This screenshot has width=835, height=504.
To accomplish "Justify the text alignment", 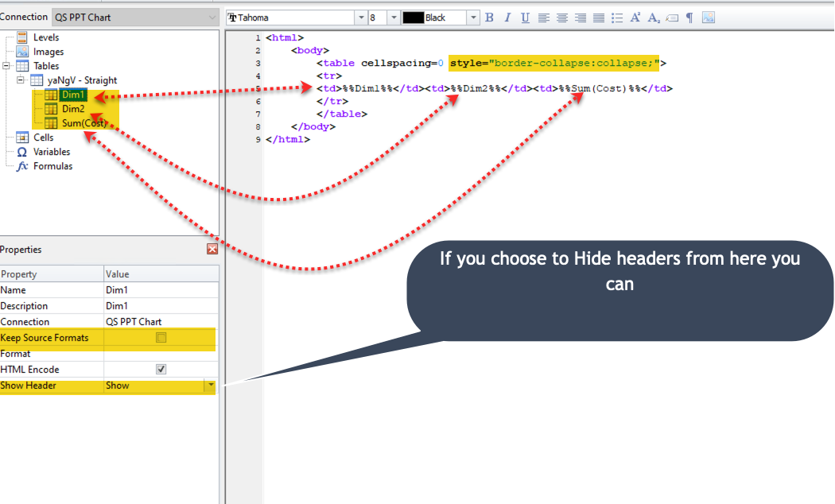I will 598,17.
